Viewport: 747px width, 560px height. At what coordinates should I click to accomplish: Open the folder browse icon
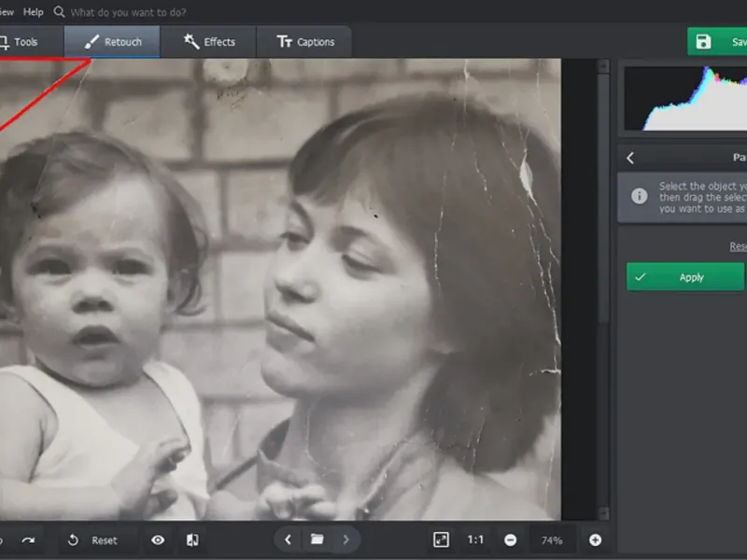click(317, 539)
